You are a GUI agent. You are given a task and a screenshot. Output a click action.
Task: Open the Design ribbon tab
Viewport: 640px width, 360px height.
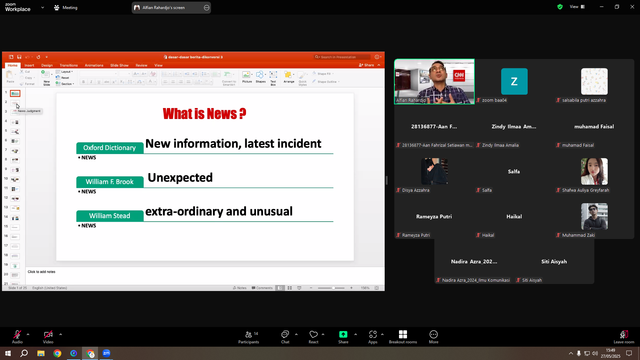47,65
